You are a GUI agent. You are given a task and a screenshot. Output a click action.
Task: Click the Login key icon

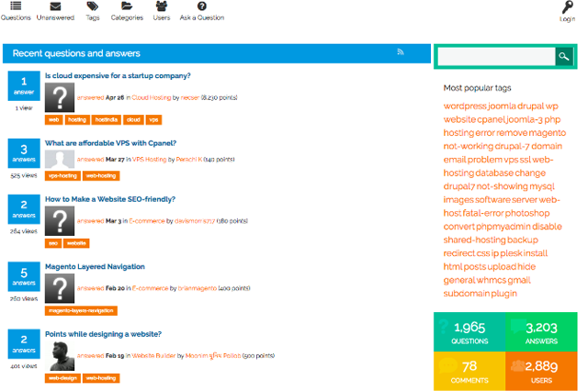point(567,7)
